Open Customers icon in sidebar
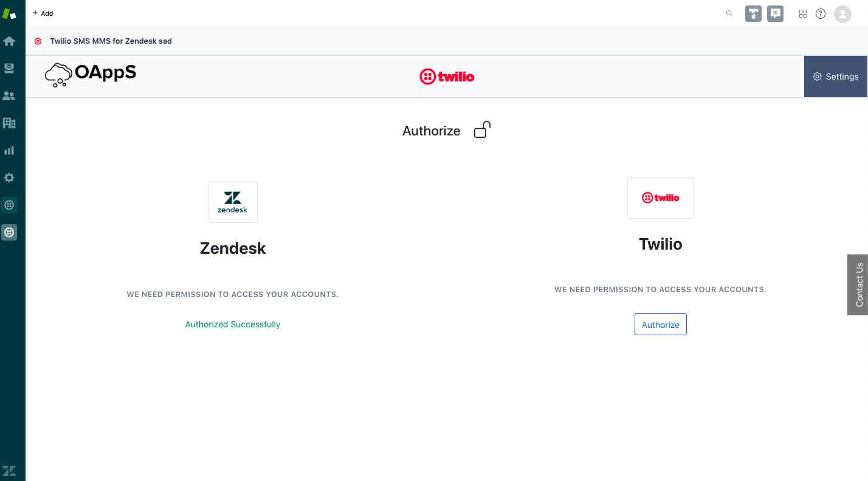Screen dimensions: 868x481 coord(9,96)
